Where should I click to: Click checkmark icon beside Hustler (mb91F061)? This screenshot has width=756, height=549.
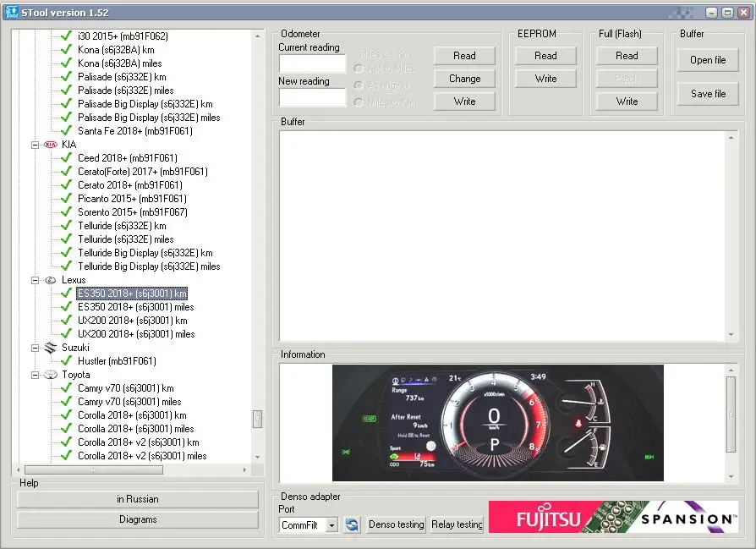point(67,361)
